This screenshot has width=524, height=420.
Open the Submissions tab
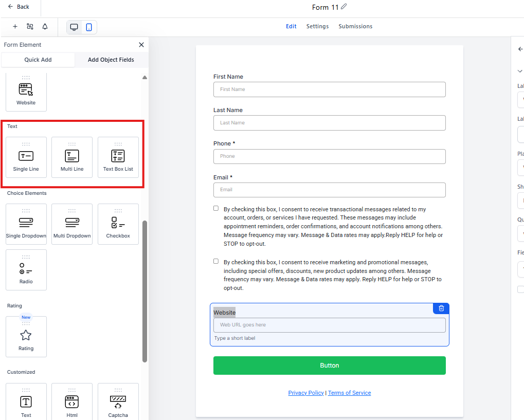pos(355,26)
